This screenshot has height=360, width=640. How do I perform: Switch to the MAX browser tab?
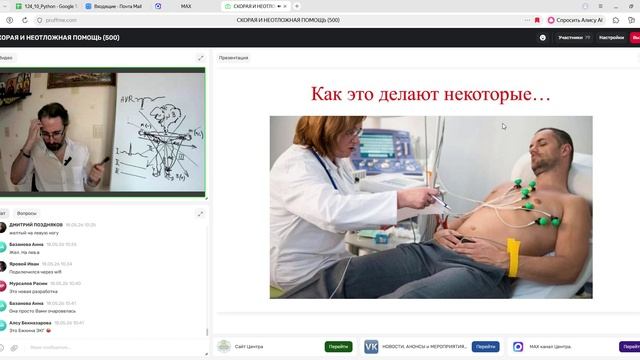pyautogui.click(x=186, y=6)
